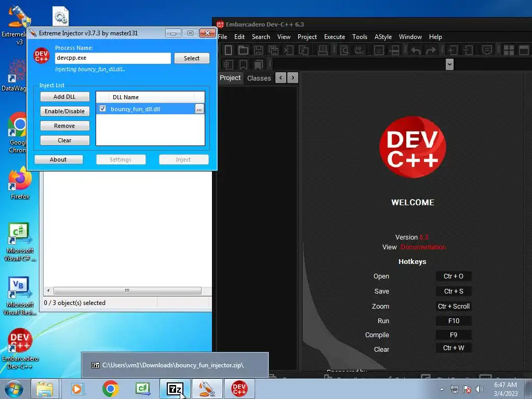Click the Unindent minus icon in Dev-C++ toolbar

[468, 50]
